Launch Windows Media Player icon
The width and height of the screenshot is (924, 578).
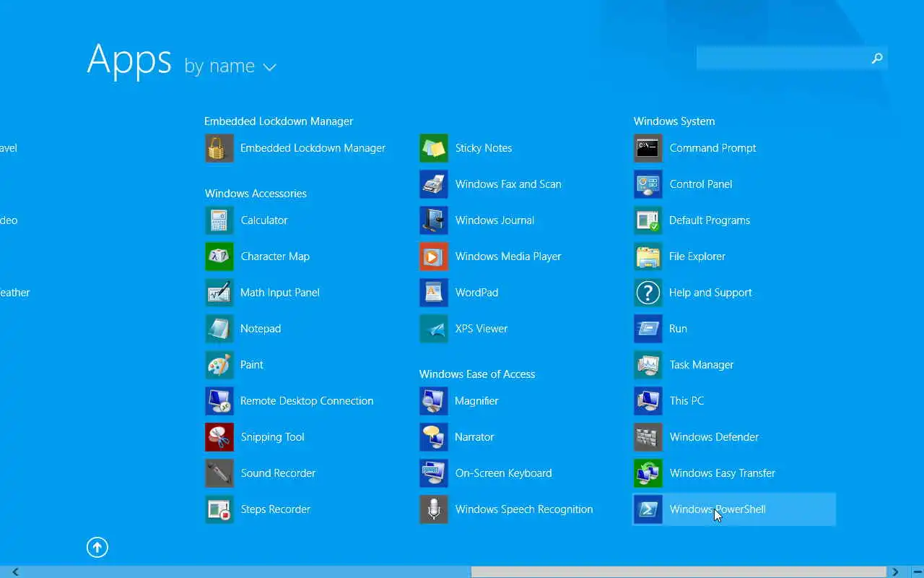coord(434,256)
